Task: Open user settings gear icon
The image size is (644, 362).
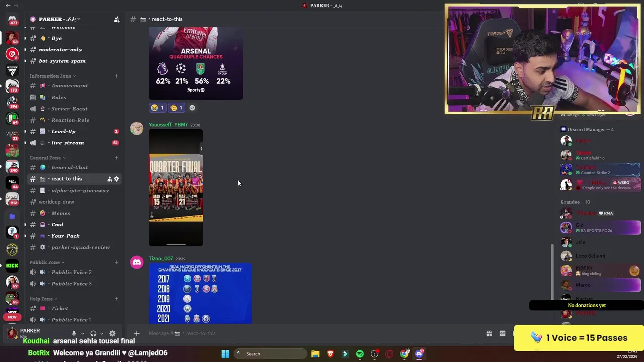Action: tap(112, 333)
